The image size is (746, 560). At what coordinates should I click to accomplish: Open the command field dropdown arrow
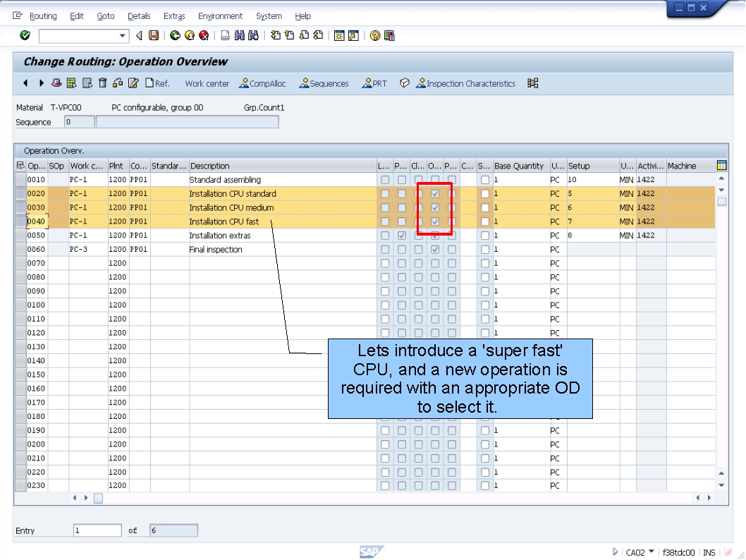[x=123, y=35]
